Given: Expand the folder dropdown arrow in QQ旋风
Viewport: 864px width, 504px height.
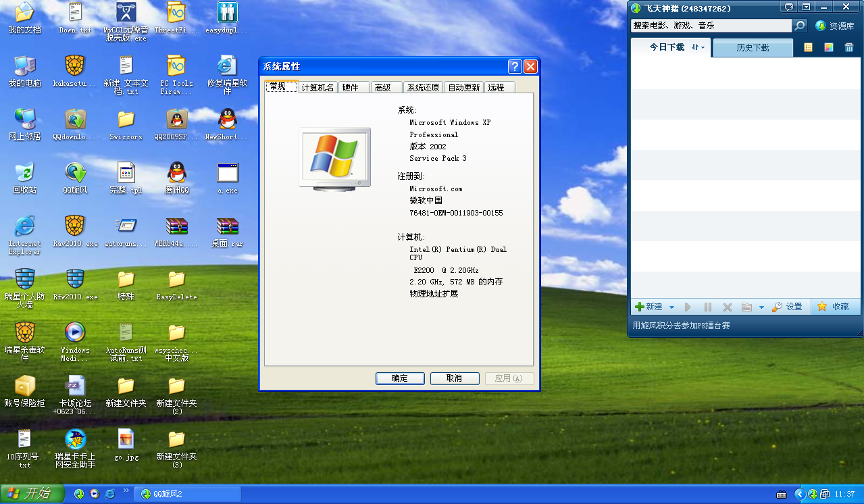Looking at the screenshot, I should [x=761, y=307].
